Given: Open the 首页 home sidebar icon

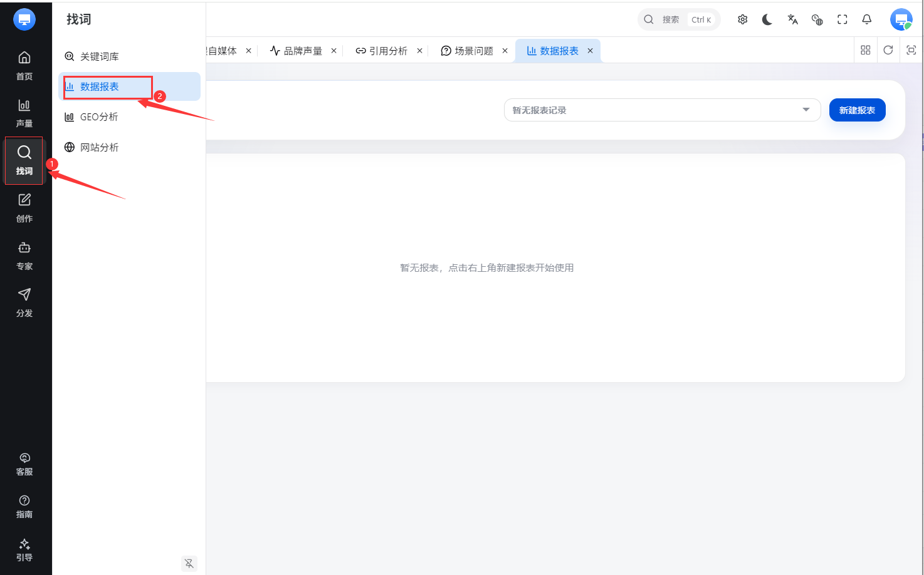Looking at the screenshot, I should [x=24, y=65].
